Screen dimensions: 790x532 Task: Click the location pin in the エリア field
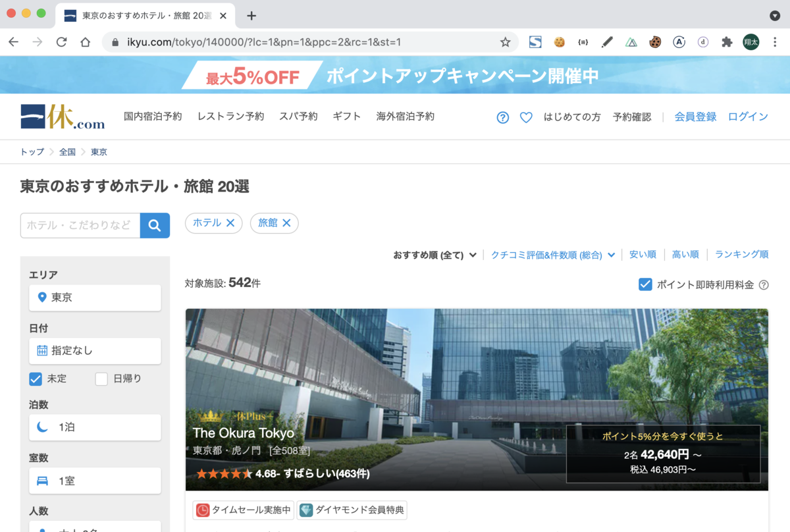[x=43, y=298]
